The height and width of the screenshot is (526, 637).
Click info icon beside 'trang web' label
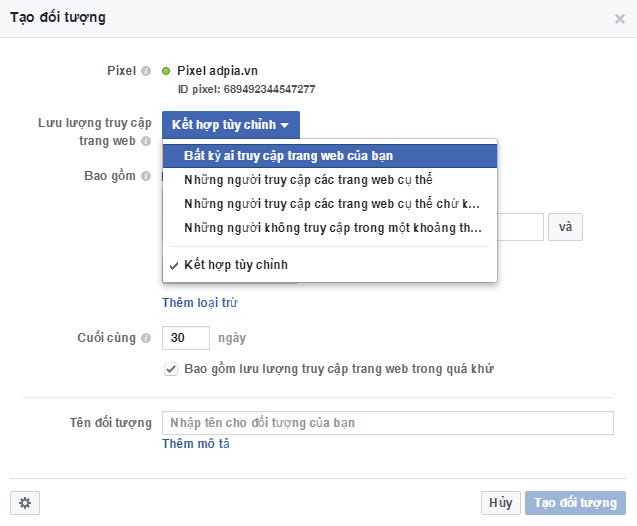click(x=146, y=141)
